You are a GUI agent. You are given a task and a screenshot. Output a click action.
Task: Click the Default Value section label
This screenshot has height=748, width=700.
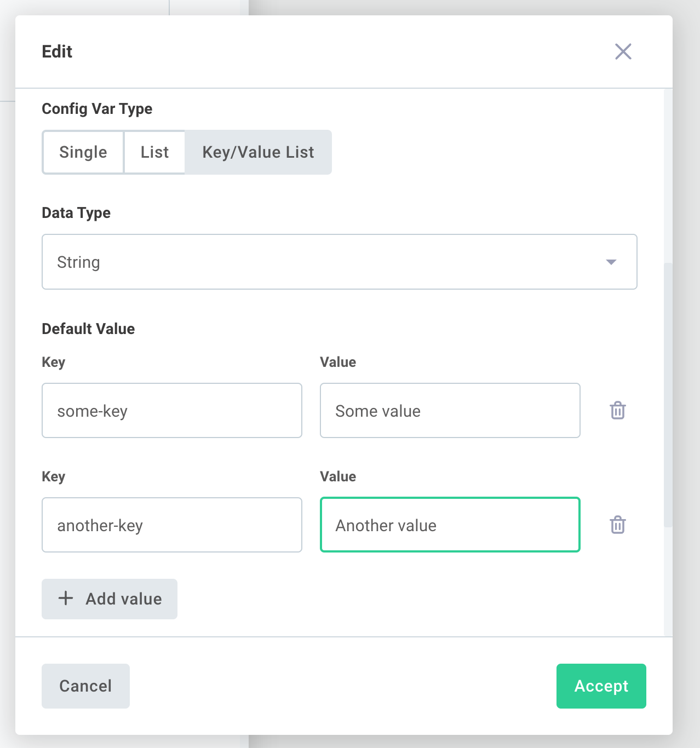(88, 329)
